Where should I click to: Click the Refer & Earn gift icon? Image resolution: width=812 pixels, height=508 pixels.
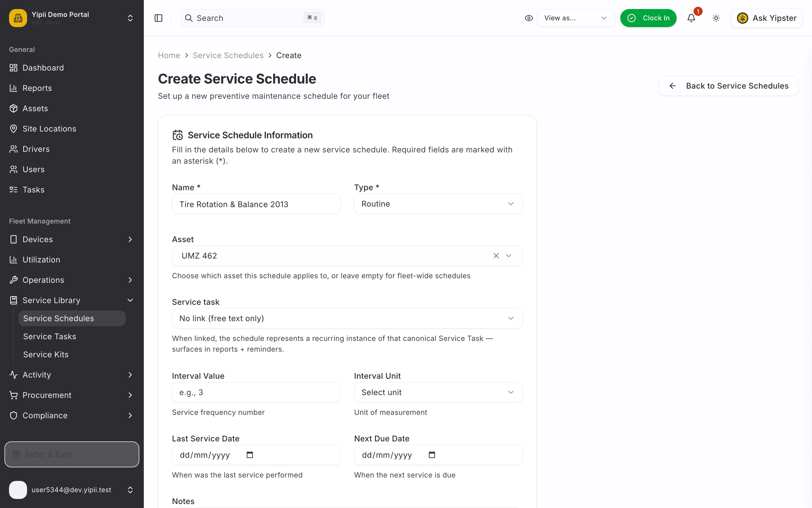click(16, 454)
